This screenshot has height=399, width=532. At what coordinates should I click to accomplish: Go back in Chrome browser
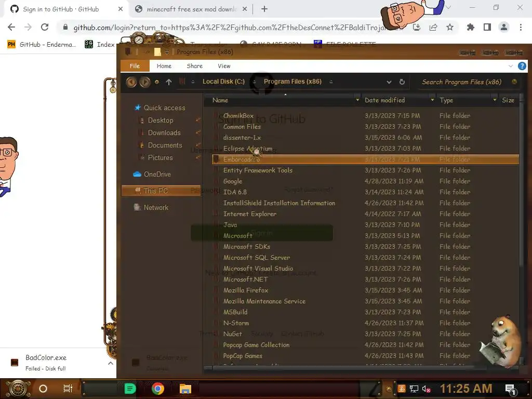[x=11, y=27]
